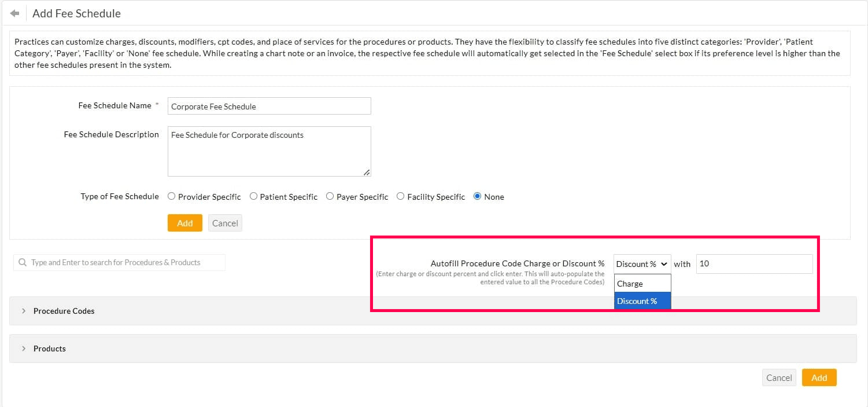868x407 pixels.
Task: Click the resize grip on the description textarea
Action: [x=367, y=172]
